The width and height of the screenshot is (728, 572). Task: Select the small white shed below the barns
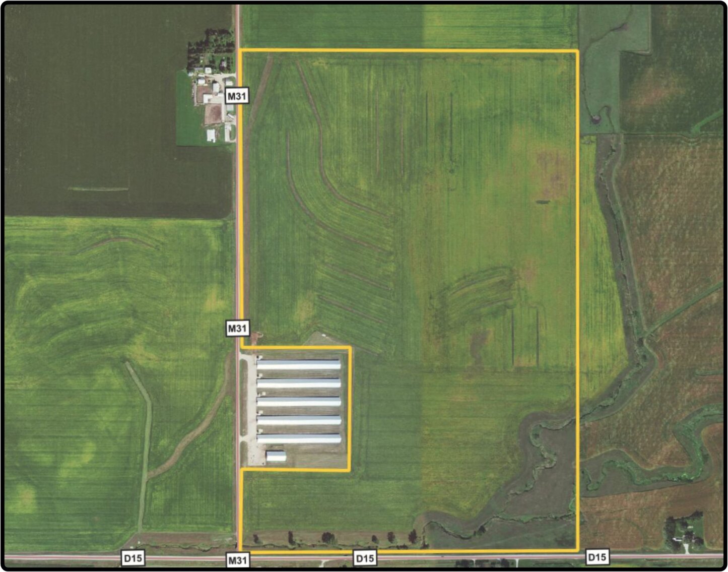275,456
